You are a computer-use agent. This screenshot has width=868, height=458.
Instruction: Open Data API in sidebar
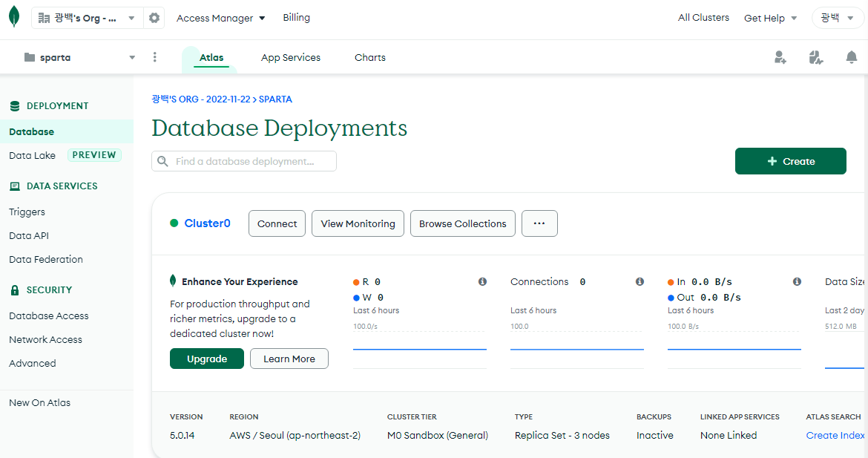pos(29,235)
